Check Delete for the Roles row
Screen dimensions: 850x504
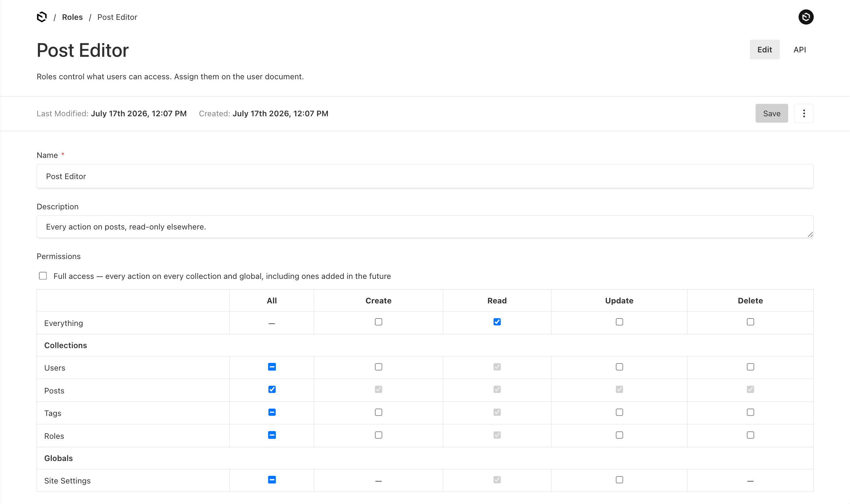[x=750, y=435]
